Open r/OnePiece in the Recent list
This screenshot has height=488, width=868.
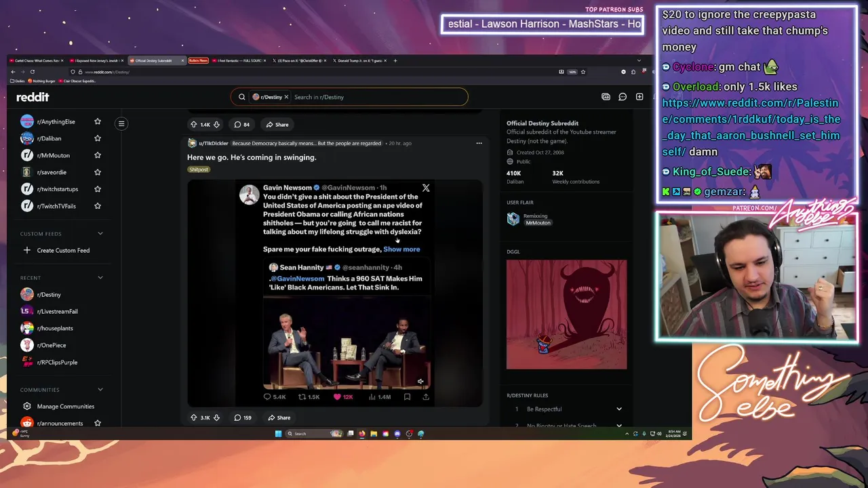[52, 345]
